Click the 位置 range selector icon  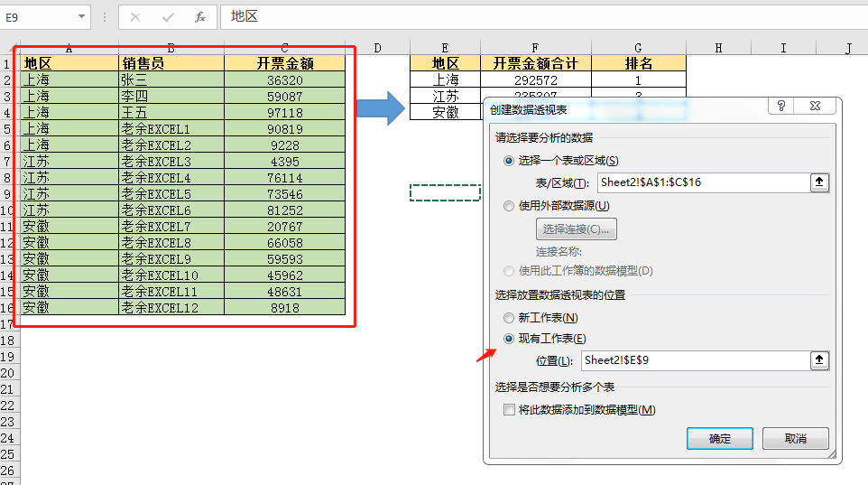click(x=819, y=360)
